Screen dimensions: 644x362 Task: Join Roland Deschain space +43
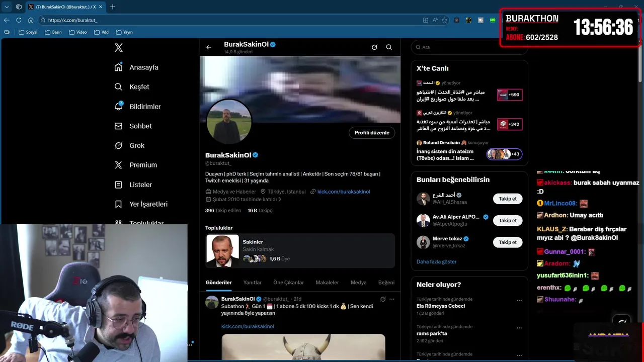point(505,154)
